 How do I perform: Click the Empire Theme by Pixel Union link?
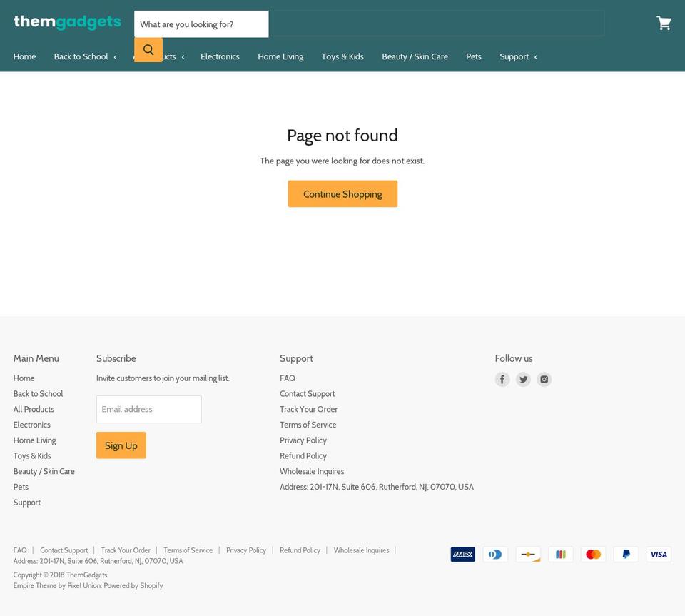click(57, 586)
